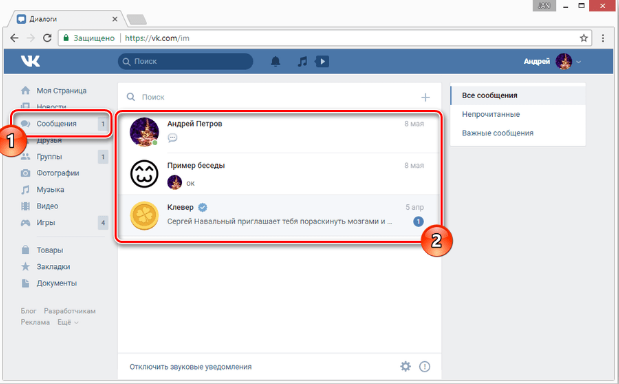The width and height of the screenshot is (619, 384).
Task: Click the Игры counter badge 4
Action: pyautogui.click(x=103, y=223)
